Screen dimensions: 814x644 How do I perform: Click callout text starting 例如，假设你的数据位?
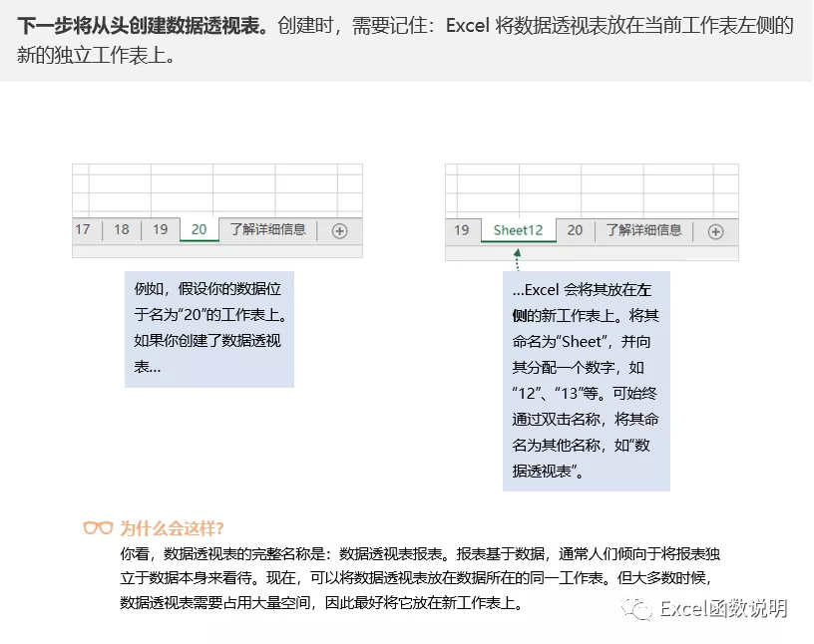209,328
